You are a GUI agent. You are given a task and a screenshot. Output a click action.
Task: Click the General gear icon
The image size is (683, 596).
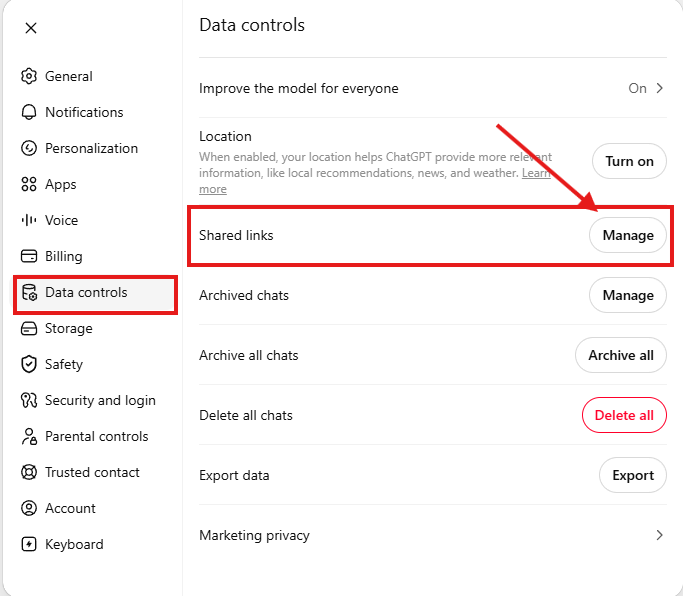click(29, 76)
